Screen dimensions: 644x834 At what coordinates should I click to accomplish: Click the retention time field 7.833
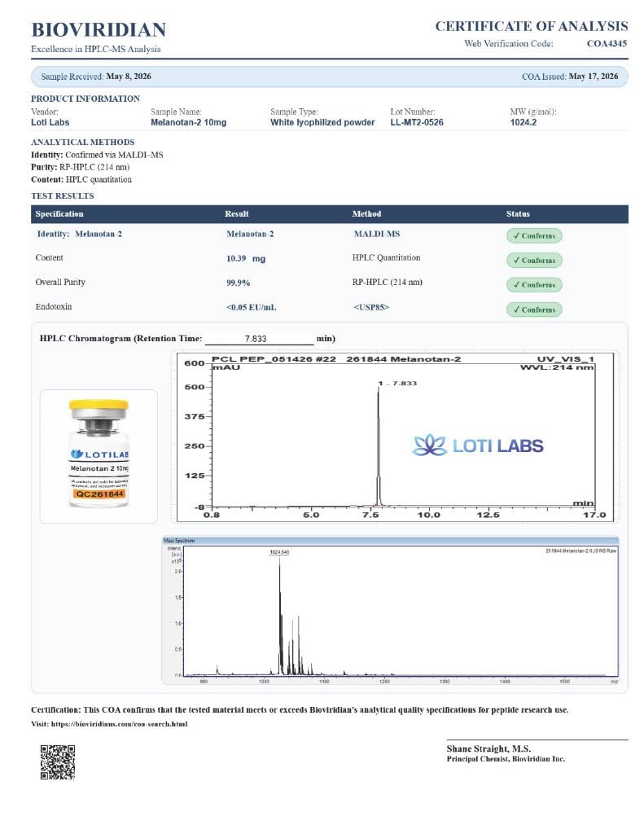pyautogui.click(x=260, y=338)
